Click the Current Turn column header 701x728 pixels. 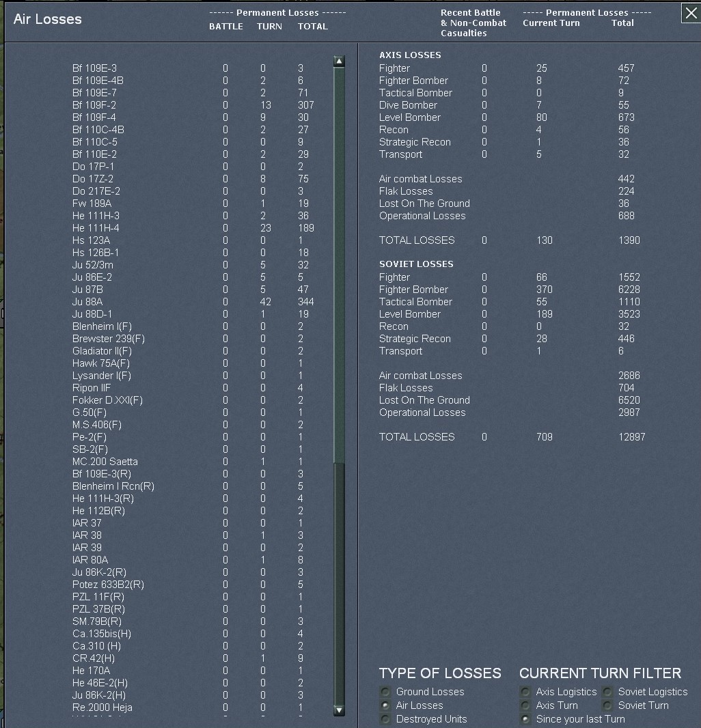(x=551, y=23)
